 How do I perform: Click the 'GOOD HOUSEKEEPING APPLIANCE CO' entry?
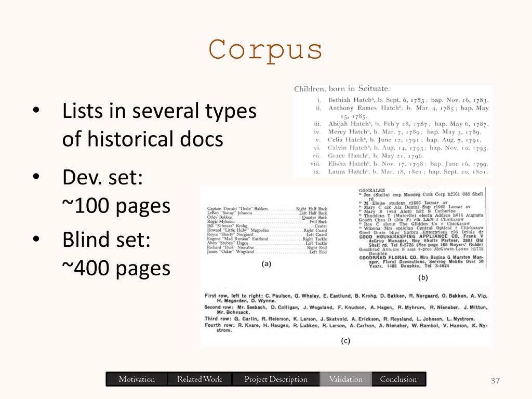[421, 241]
